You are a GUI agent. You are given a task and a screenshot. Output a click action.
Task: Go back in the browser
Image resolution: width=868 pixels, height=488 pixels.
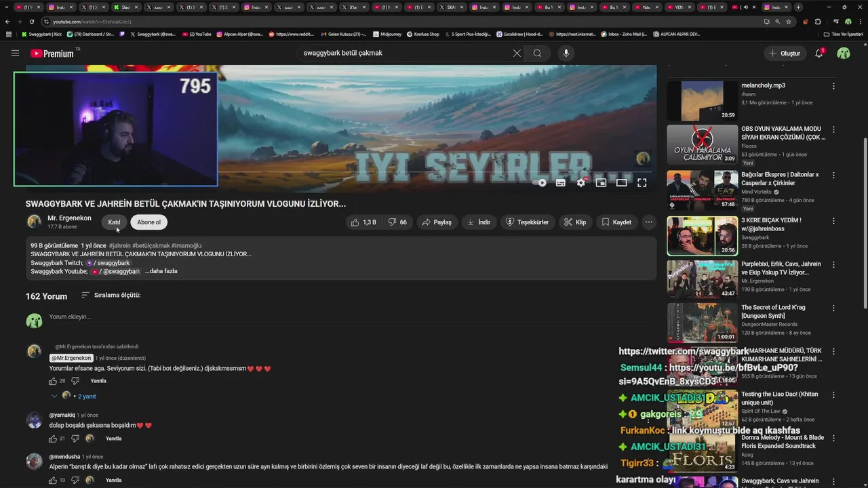8,22
